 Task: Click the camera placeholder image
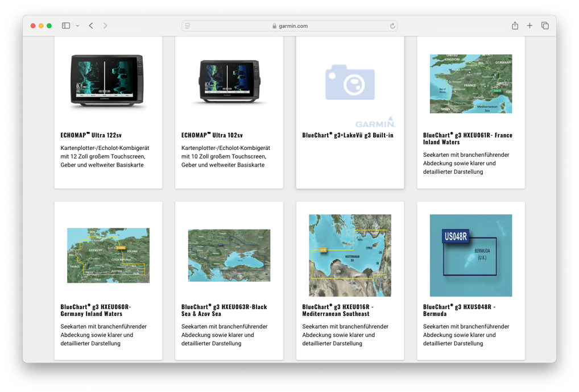point(350,82)
